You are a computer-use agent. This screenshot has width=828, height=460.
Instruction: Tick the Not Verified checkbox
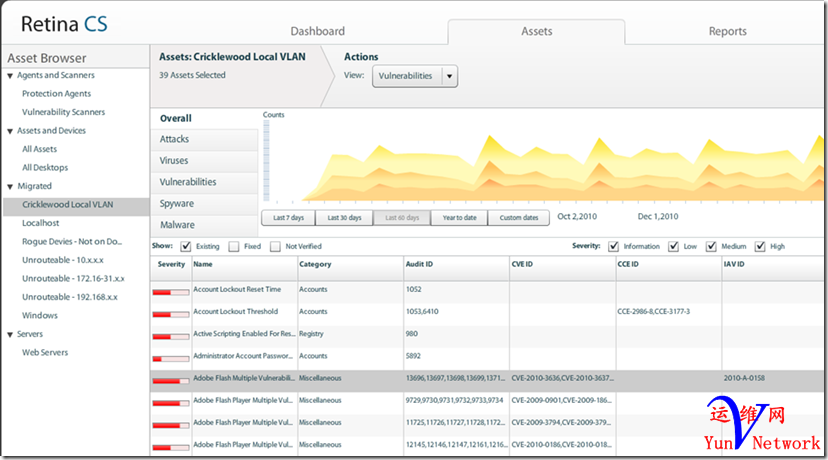click(x=277, y=246)
